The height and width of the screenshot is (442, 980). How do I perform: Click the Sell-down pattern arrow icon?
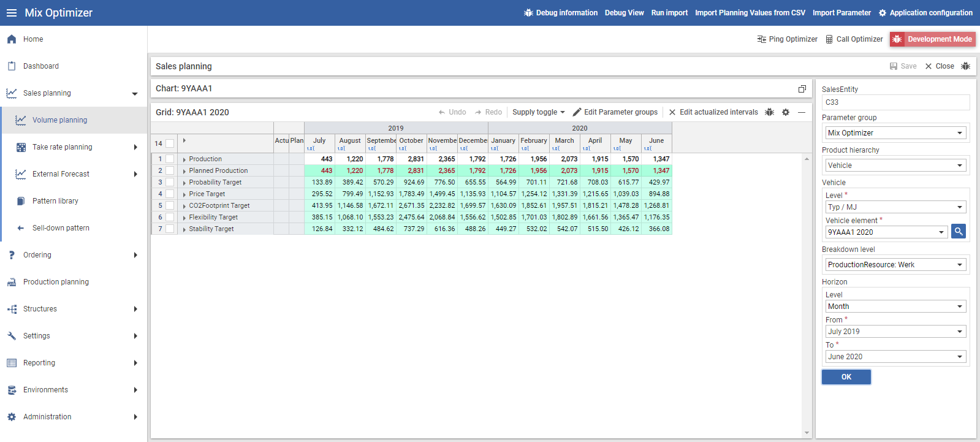coord(21,228)
